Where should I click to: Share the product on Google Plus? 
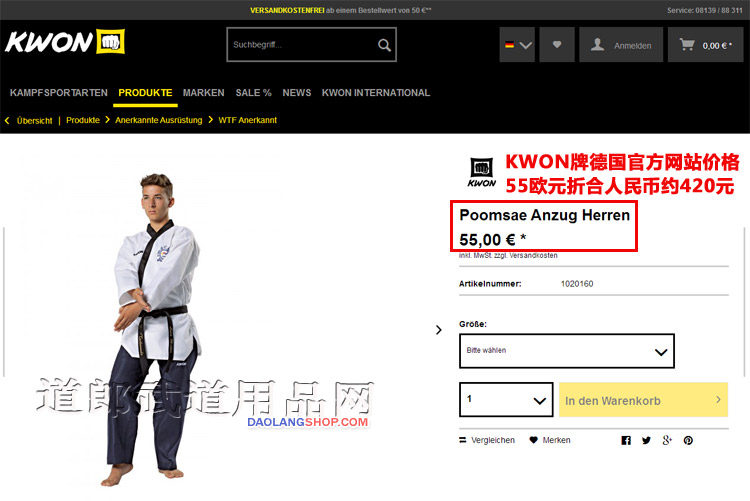pos(667,440)
